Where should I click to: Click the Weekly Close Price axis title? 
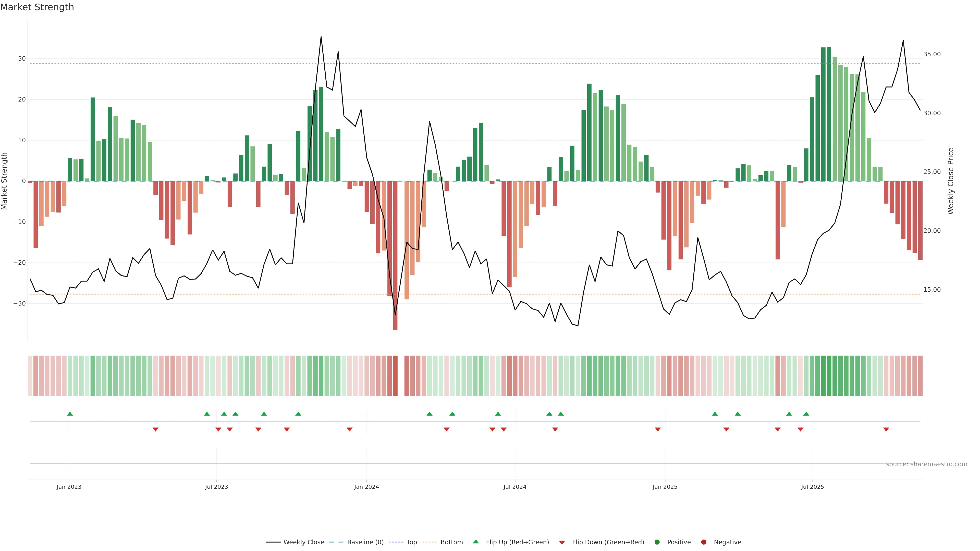[951, 181]
